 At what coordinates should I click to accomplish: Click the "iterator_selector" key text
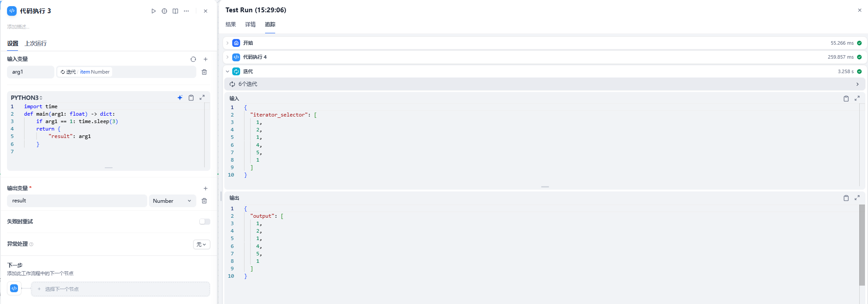pyautogui.click(x=279, y=115)
